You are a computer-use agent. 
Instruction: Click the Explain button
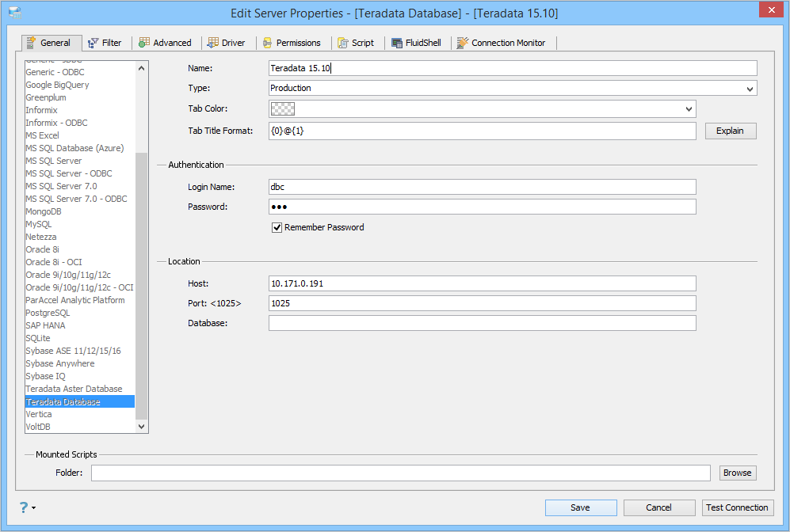730,131
